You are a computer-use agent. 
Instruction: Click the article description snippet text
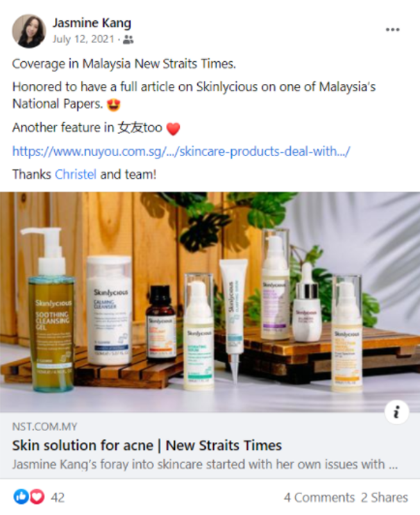point(205,465)
